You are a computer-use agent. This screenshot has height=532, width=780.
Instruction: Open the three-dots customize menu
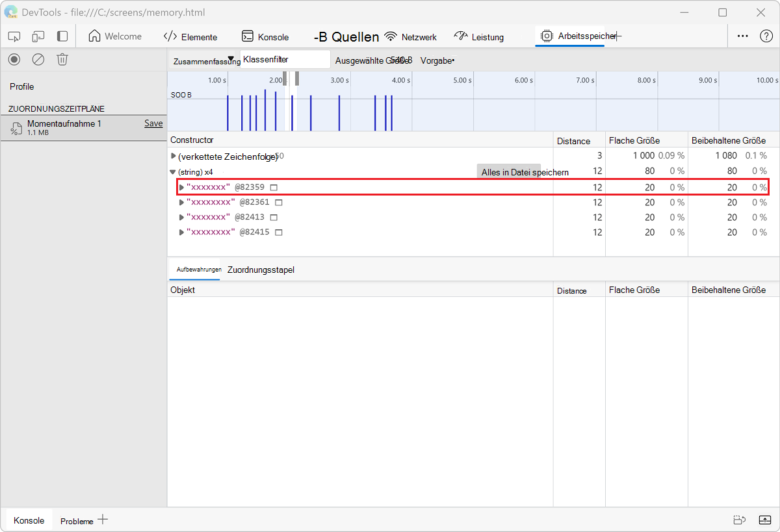tap(742, 36)
